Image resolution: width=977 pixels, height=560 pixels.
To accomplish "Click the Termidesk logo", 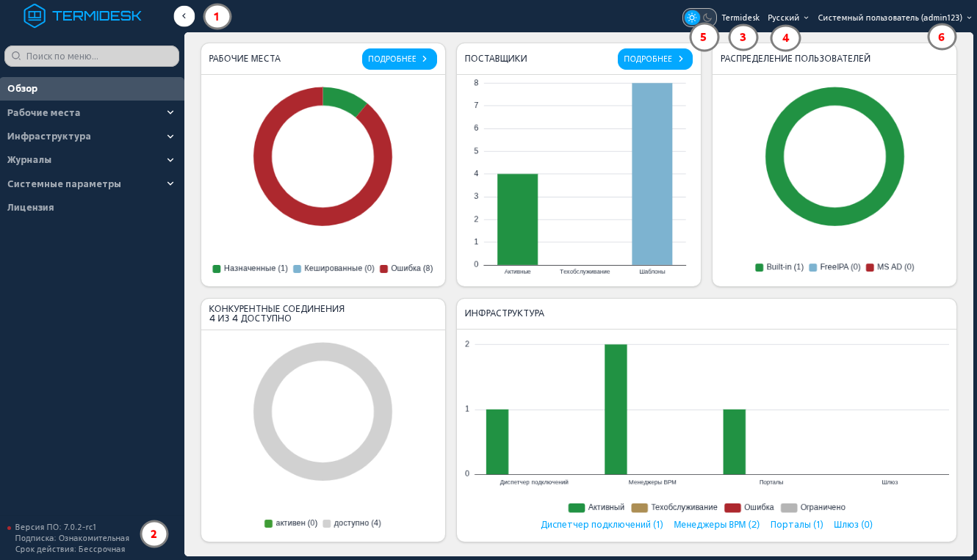I will click(x=82, y=16).
